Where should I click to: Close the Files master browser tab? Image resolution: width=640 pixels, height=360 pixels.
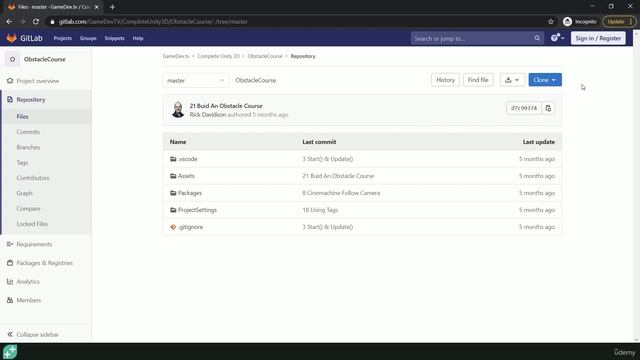click(97, 7)
